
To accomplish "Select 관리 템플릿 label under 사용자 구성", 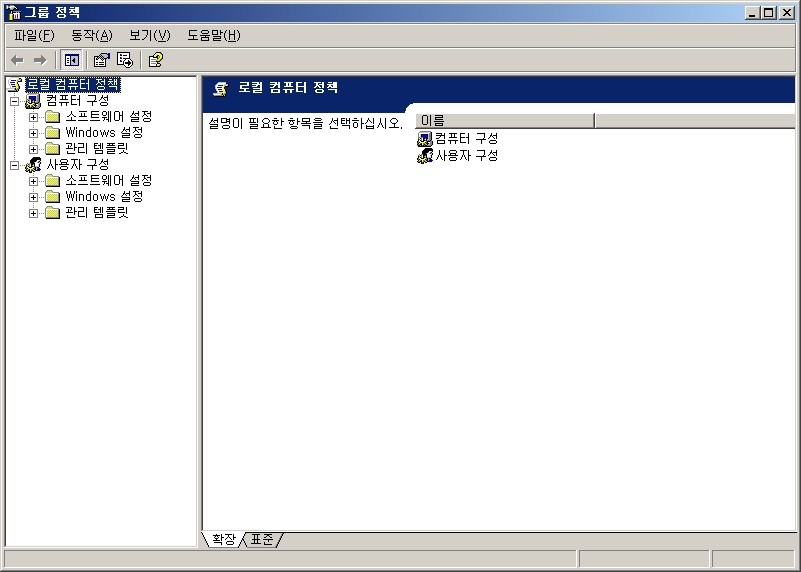I will 97,213.
